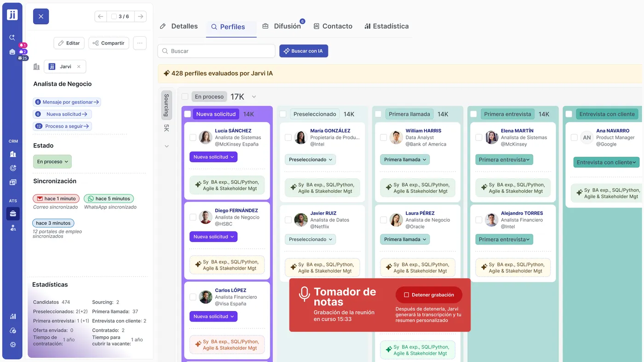644x362 pixels.
Task: Open the settings gear icon
Action: pyautogui.click(x=12, y=345)
